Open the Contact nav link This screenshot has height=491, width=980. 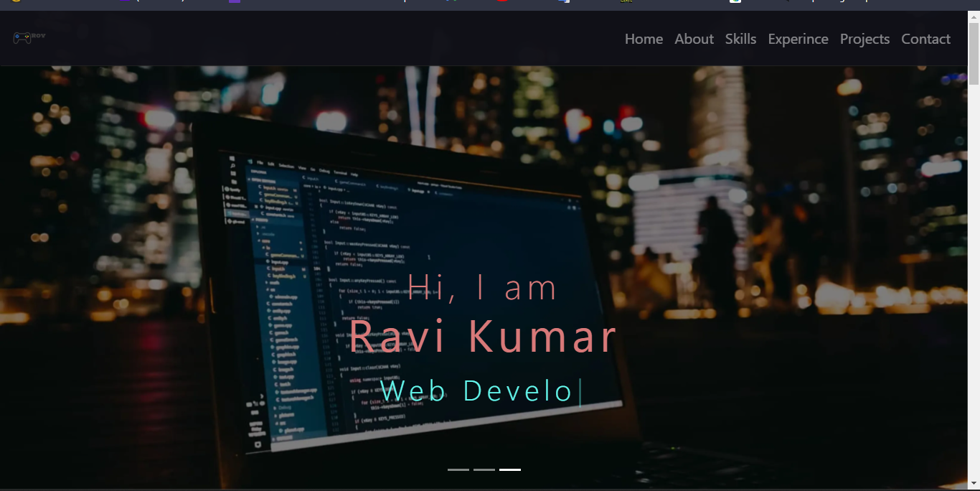point(925,39)
